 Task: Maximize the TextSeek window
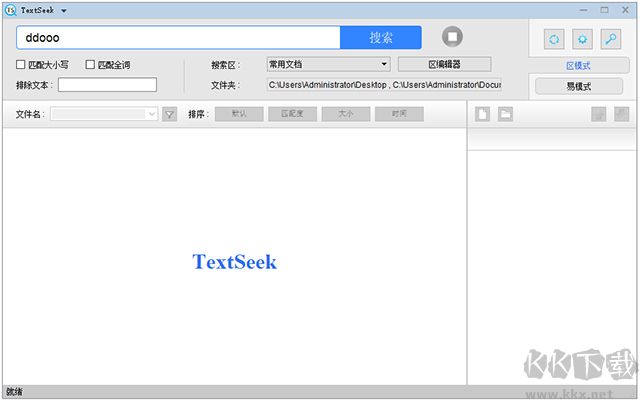click(x=604, y=10)
